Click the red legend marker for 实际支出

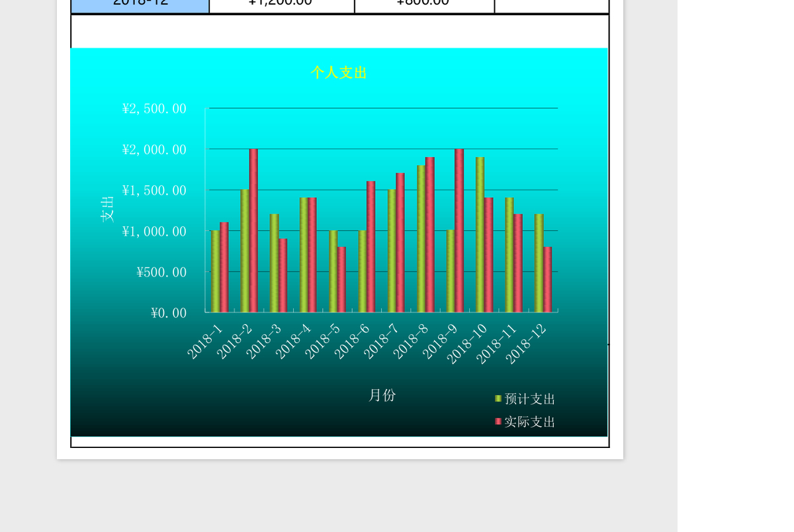[x=498, y=421]
